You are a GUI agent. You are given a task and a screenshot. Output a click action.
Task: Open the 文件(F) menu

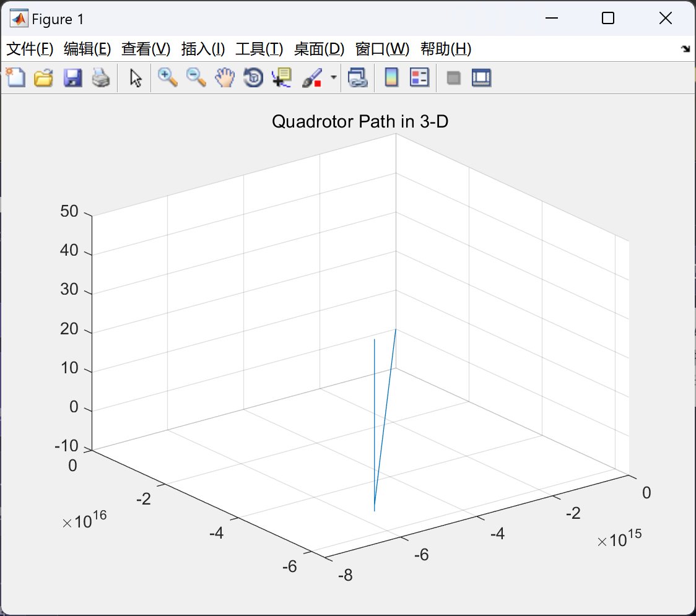(x=30, y=49)
